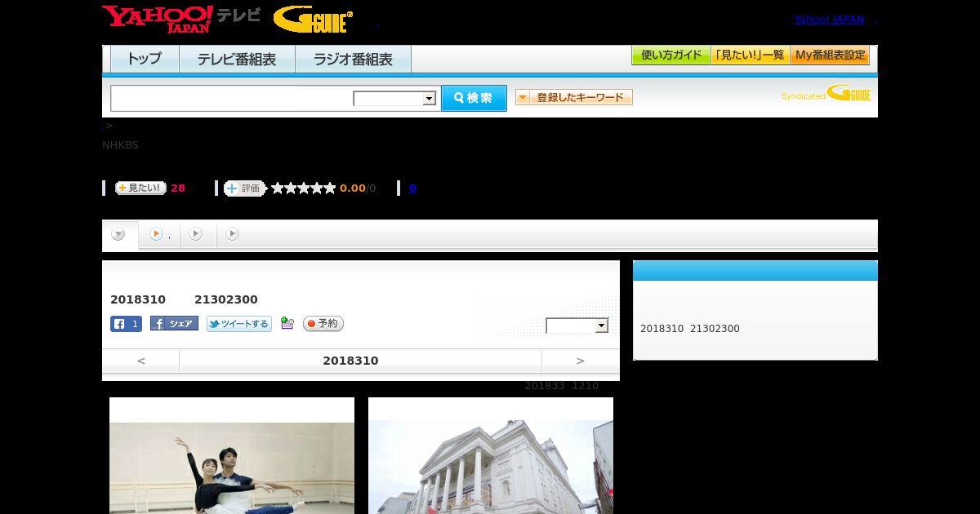Click the Facebook like counter showing 1
Viewport: 980px width, 514px height.
(126, 324)
